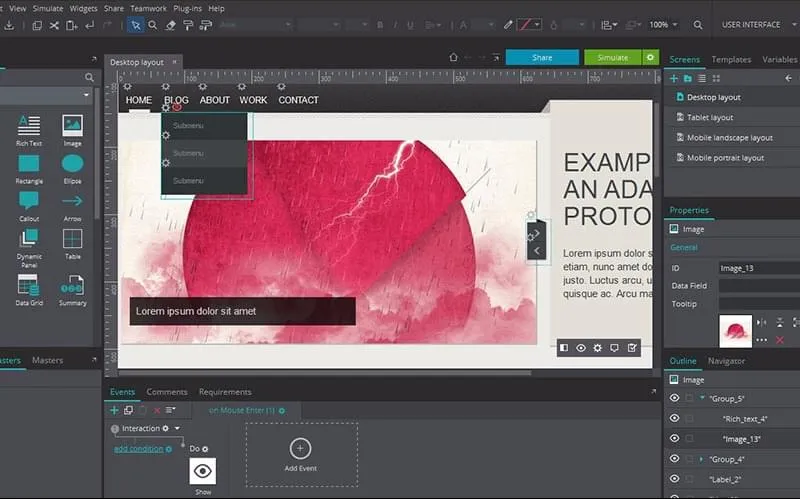The height and width of the screenshot is (499, 800).
Task: Click the Add Event plus circle
Action: click(300, 448)
